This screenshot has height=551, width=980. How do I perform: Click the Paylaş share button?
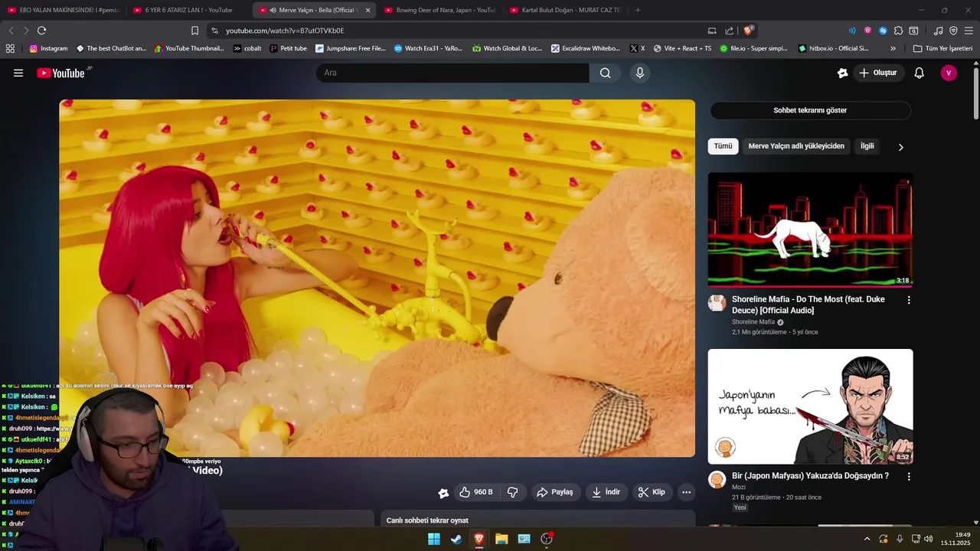(x=556, y=492)
